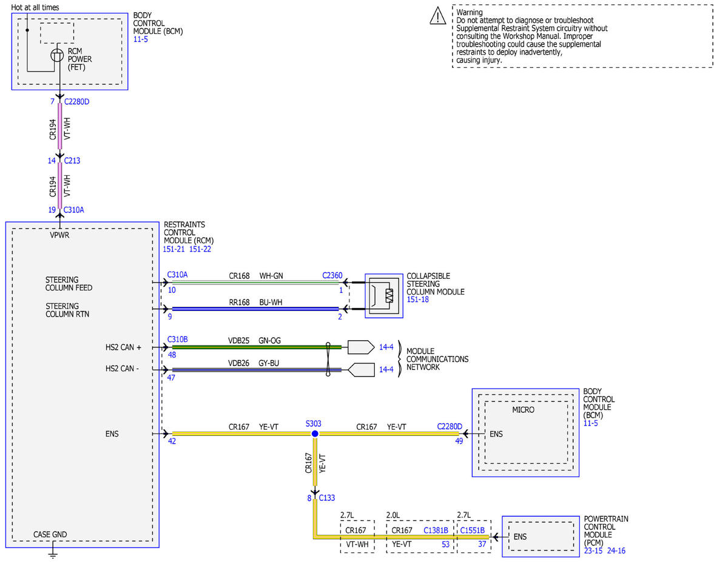Click the "HS2 CAN +" label
Viewport: 728px width, 562px height.
click(123, 347)
